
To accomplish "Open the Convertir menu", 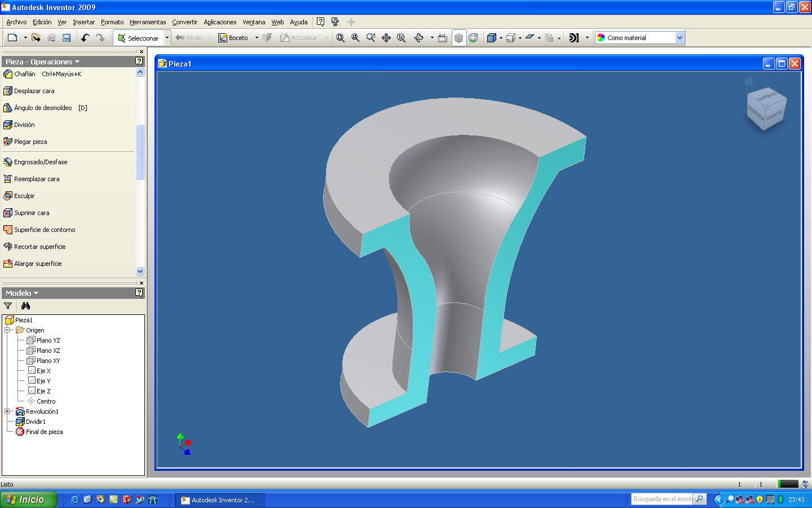I will [x=184, y=22].
